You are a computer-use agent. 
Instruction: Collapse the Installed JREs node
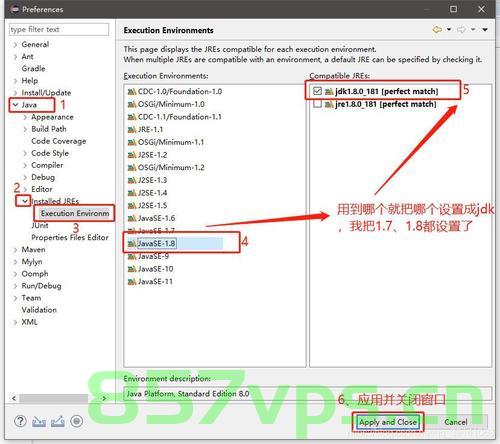point(25,201)
